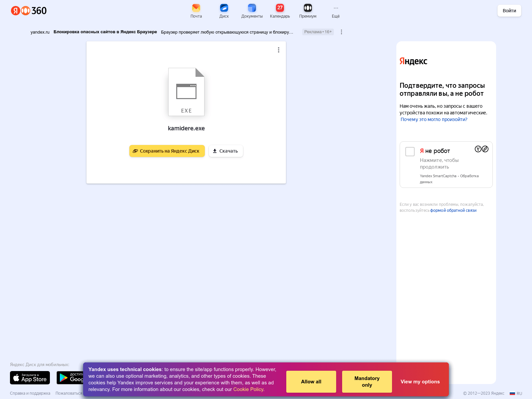Click the Яндекс logo in captcha panel
Image resolution: width=532 pixels, height=399 pixels.
coord(413,61)
